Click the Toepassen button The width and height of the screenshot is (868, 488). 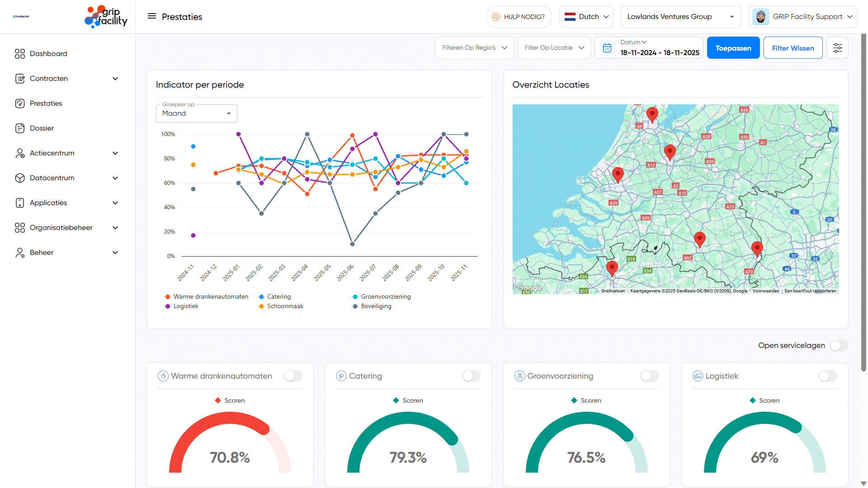pyautogui.click(x=733, y=47)
